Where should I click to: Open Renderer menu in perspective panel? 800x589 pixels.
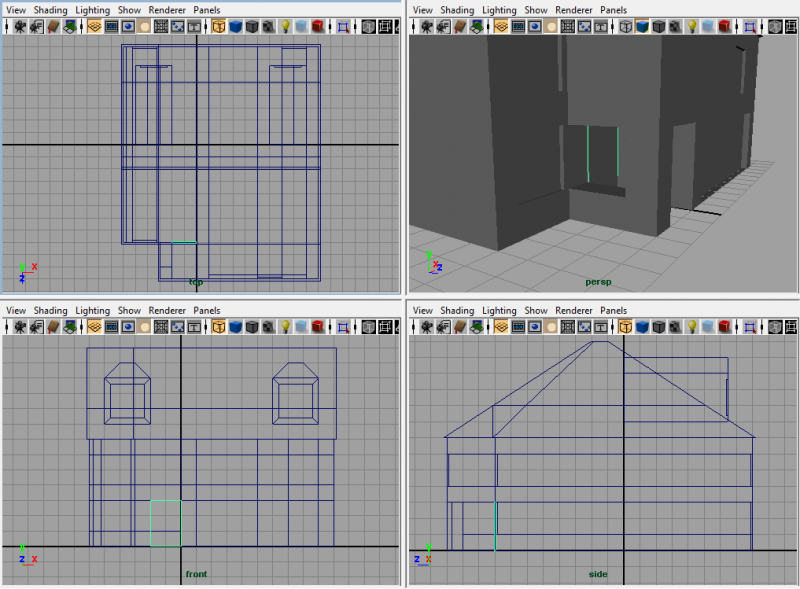pos(576,10)
